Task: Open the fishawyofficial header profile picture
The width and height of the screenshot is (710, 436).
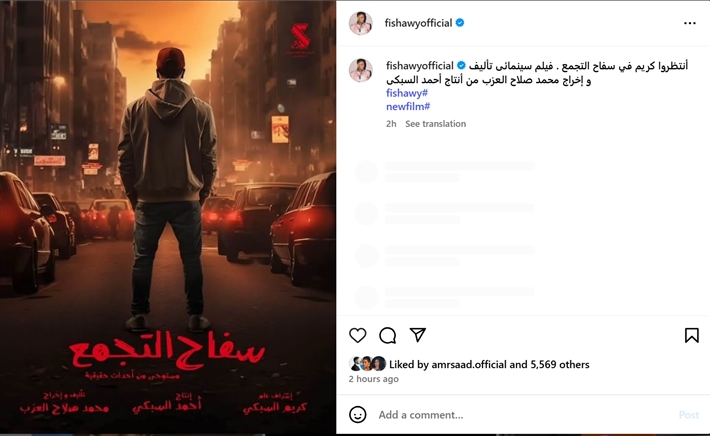Action: 361,23
